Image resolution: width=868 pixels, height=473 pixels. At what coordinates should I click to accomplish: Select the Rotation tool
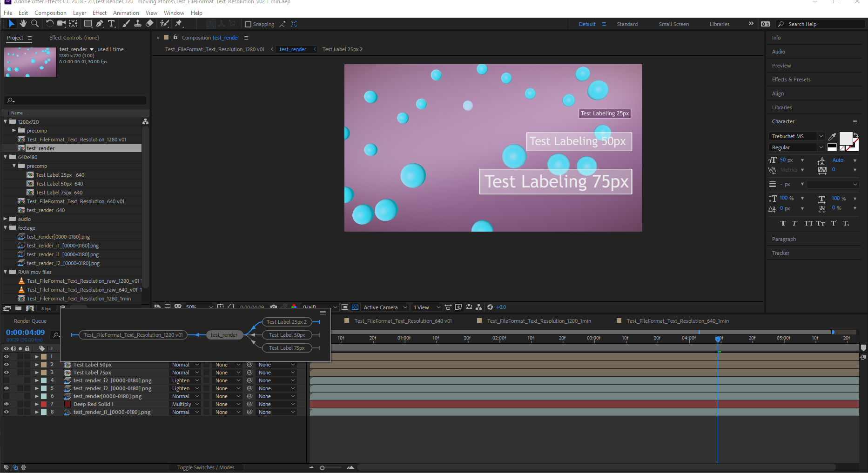49,24
